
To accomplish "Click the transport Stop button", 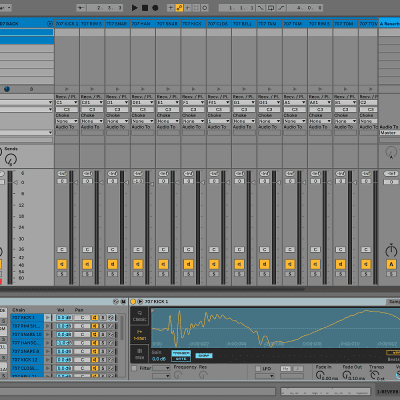I will [145, 8].
